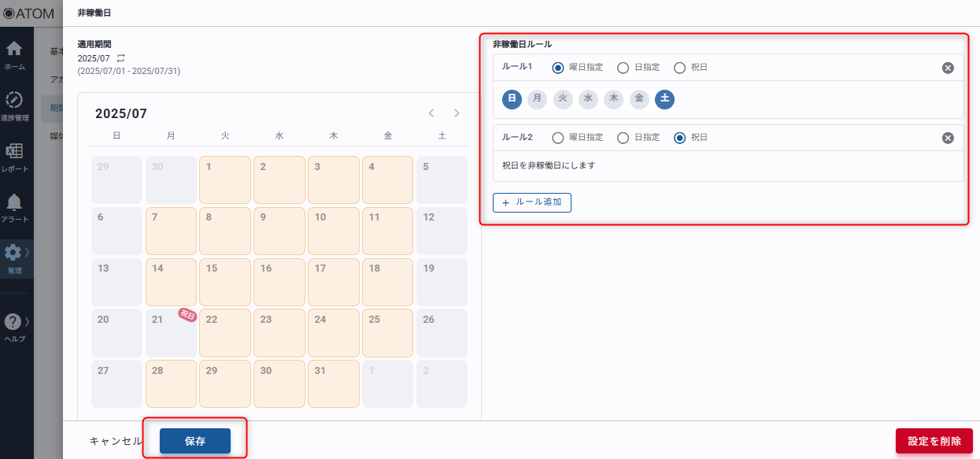This screenshot has width=980, height=459.
Task: Open the ヘルプ question mark icon
Action: 13,323
